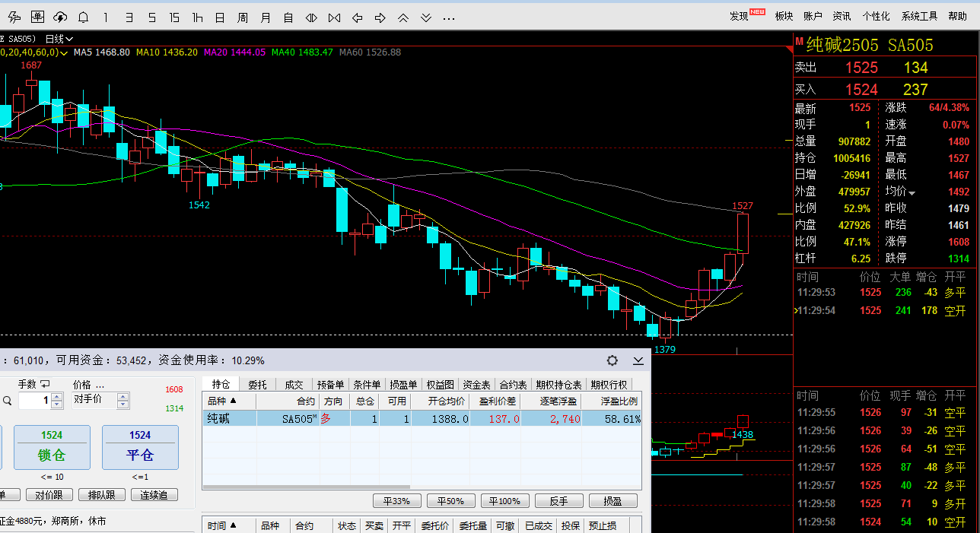
Task: Click the expand horizontal chart icon
Action: click(311, 17)
